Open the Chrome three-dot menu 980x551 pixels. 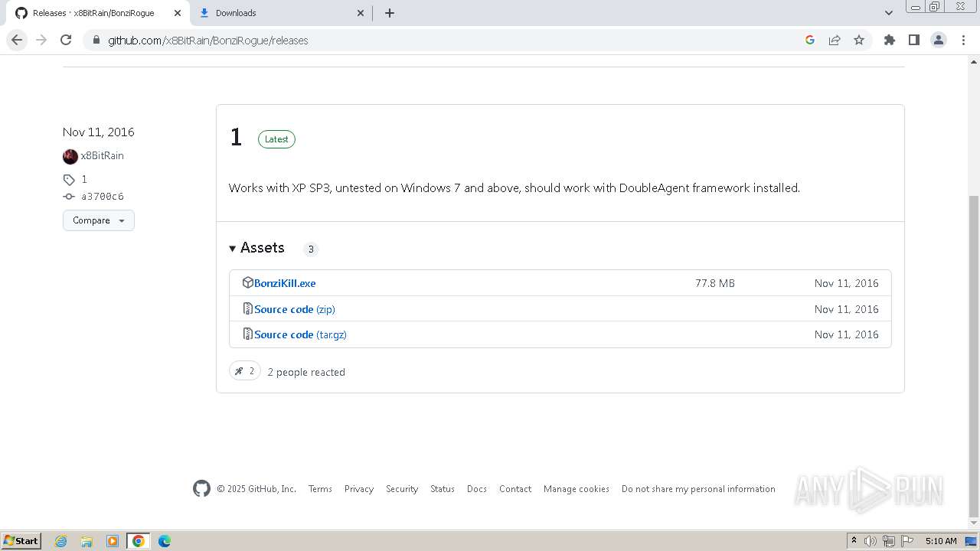[x=963, y=40]
